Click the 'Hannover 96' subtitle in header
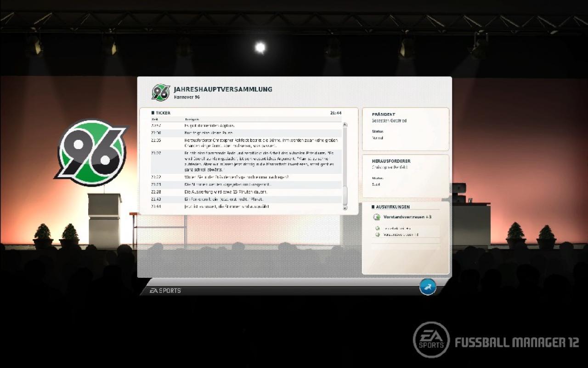Image resolution: width=588 pixels, height=368 pixels. (187, 97)
